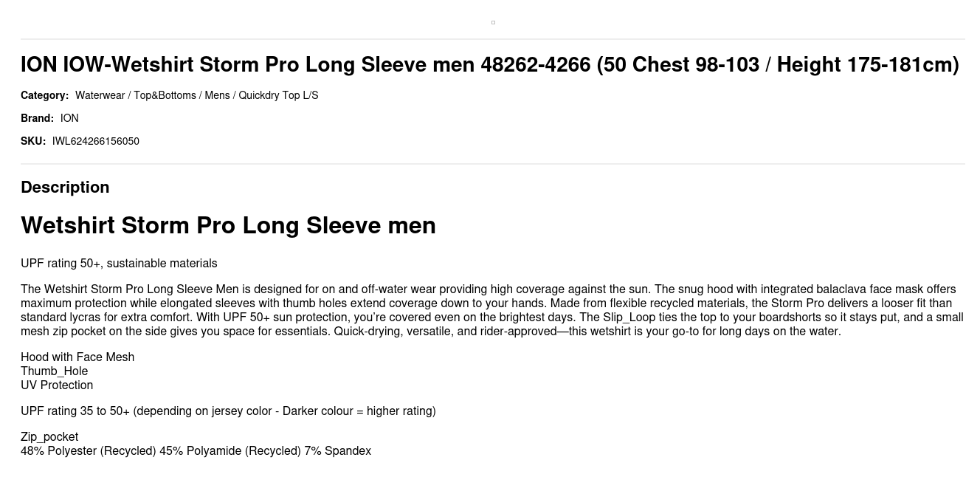Click the tiny placeholder image at top

493,22
